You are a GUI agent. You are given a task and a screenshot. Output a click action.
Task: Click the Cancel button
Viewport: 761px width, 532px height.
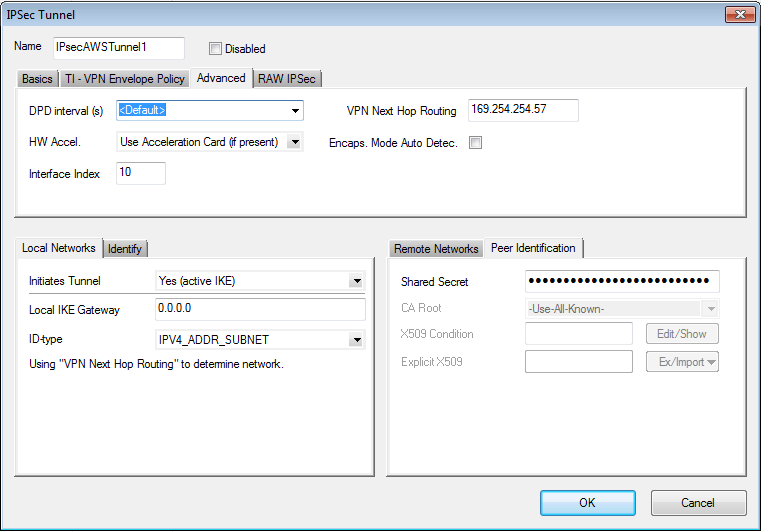[x=698, y=503]
